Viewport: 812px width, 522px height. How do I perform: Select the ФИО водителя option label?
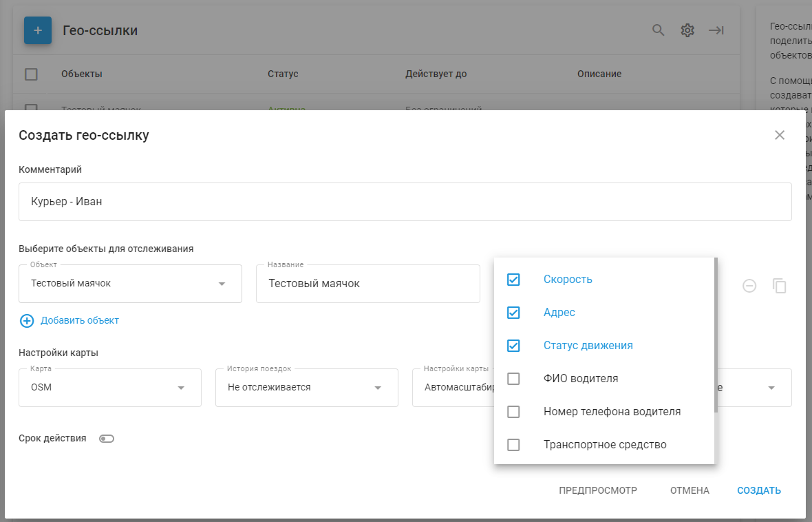point(581,379)
